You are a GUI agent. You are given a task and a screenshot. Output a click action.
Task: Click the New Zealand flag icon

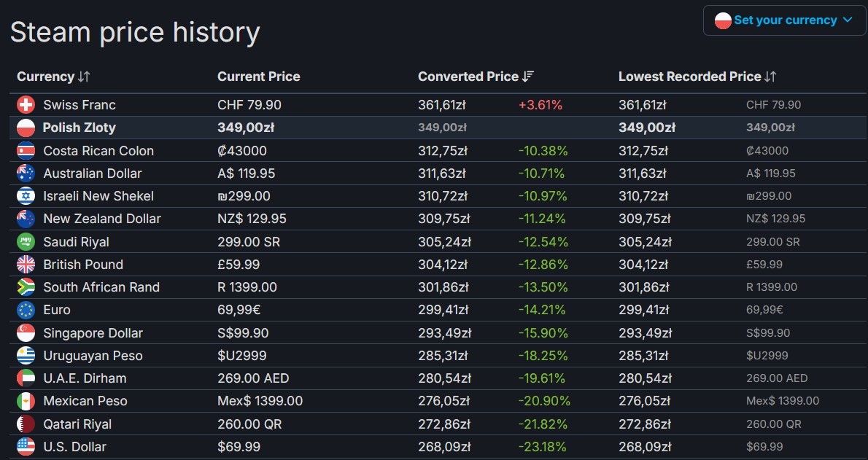(26, 219)
